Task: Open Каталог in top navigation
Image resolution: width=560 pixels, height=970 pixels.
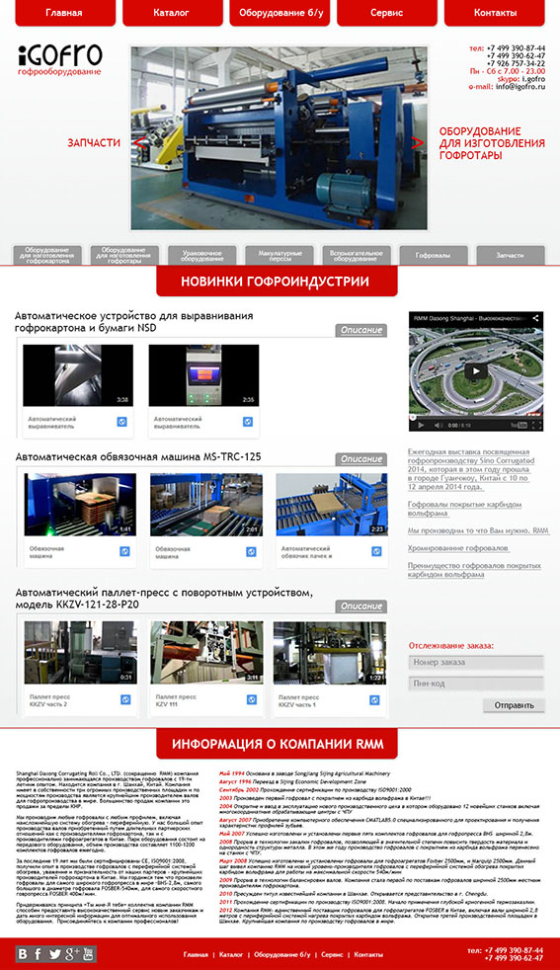Action: coord(172,13)
